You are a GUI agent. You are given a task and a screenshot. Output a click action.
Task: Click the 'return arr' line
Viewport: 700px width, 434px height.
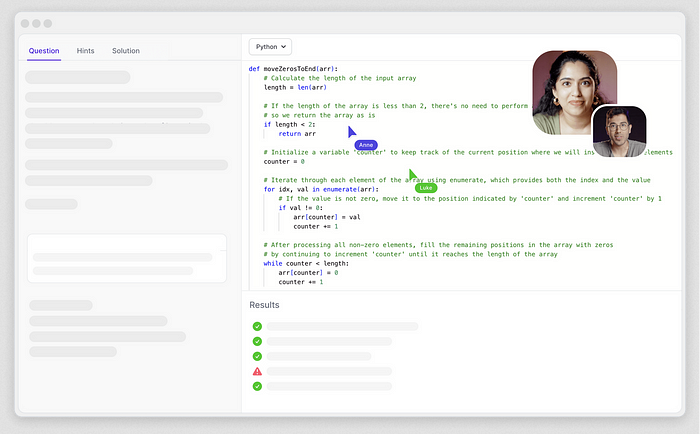point(297,134)
